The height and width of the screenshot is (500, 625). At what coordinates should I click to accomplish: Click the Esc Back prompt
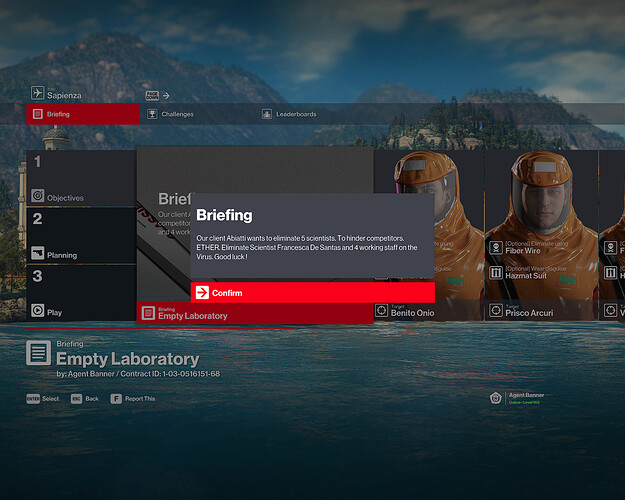pos(85,399)
